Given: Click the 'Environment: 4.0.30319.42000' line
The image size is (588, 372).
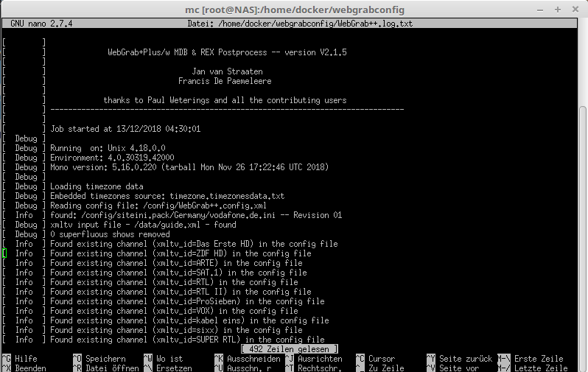Looking at the screenshot, I should click(113, 158).
